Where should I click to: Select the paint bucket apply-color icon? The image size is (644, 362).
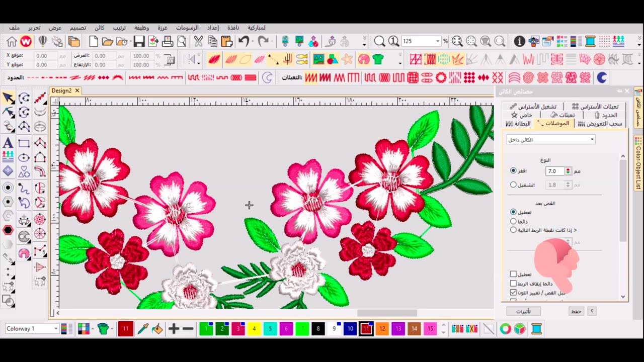click(x=157, y=329)
